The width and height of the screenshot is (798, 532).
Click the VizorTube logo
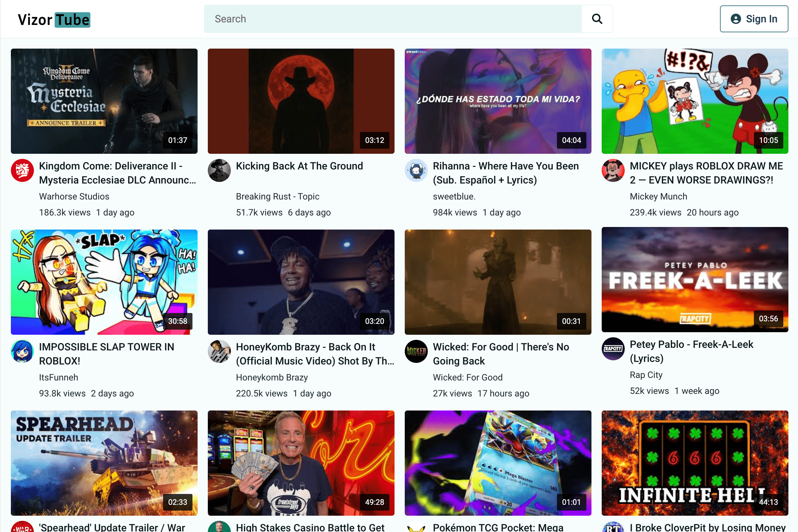(54, 19)
